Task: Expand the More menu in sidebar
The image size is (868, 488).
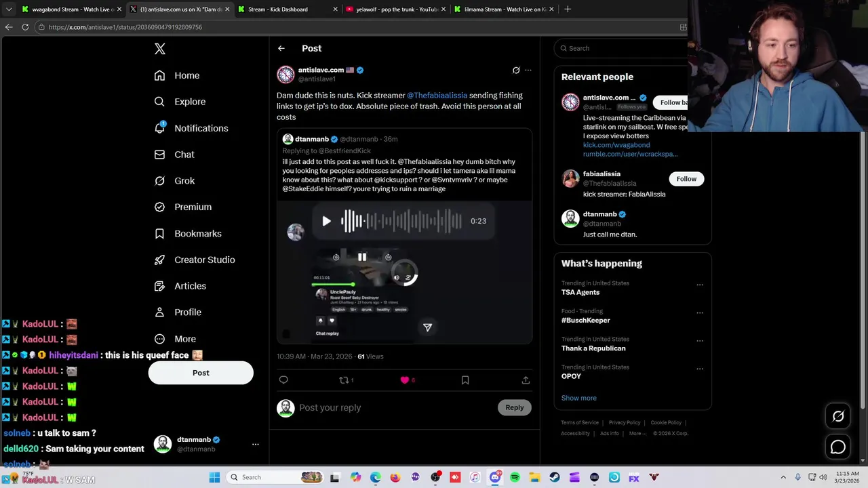Action: click(x=175, y=339)
